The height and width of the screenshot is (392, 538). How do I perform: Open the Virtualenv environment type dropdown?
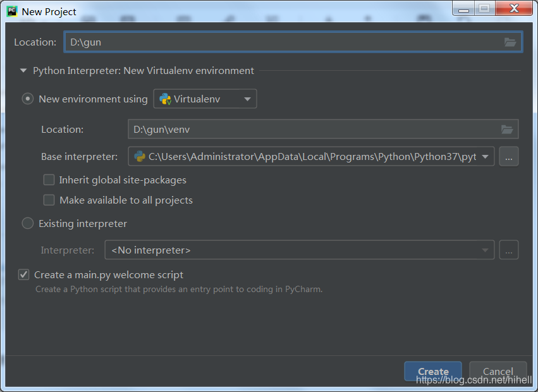[x=205, y=99]
